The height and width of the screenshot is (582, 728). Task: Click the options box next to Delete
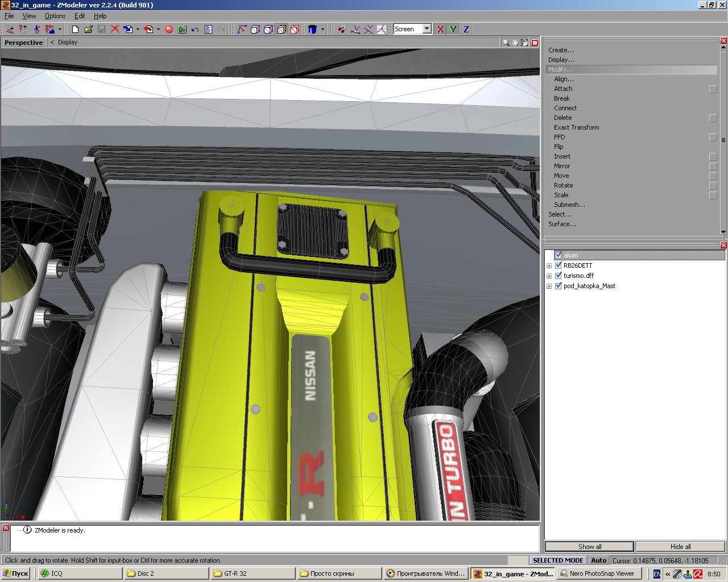coord(713,118)
